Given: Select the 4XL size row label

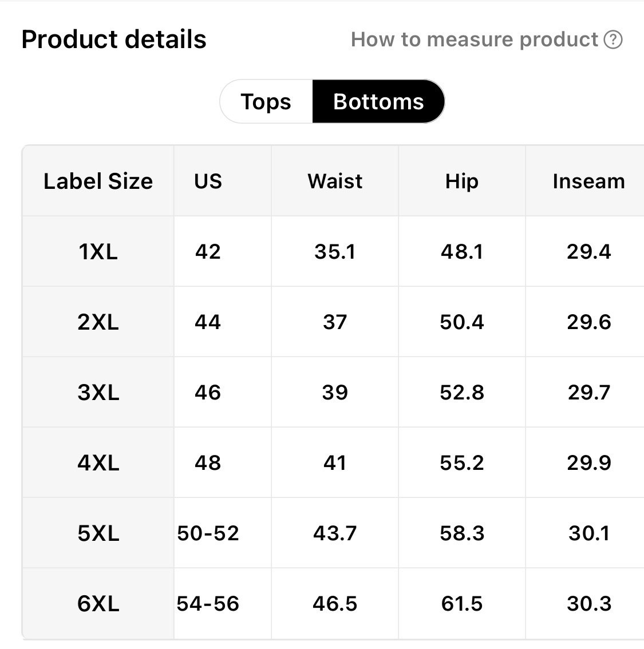Looking at the screenshot, I should tap(98, 462).
